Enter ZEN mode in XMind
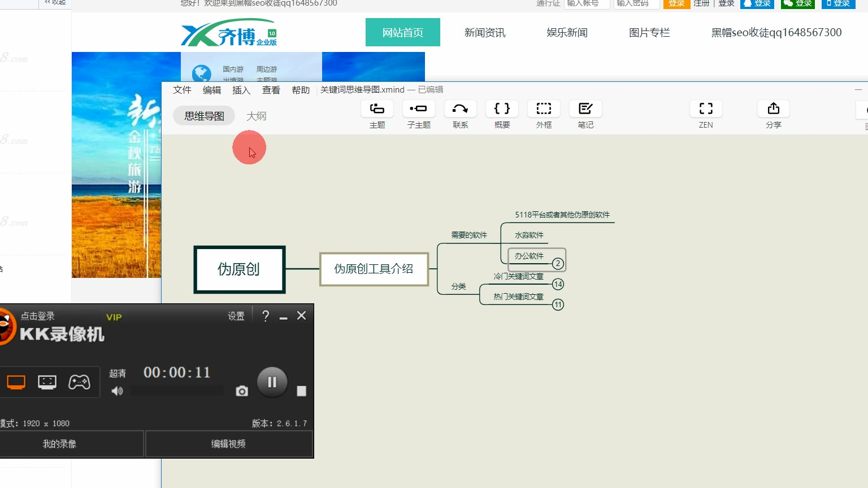This screenshot has height=488, width=868. [x=706, y=108]
